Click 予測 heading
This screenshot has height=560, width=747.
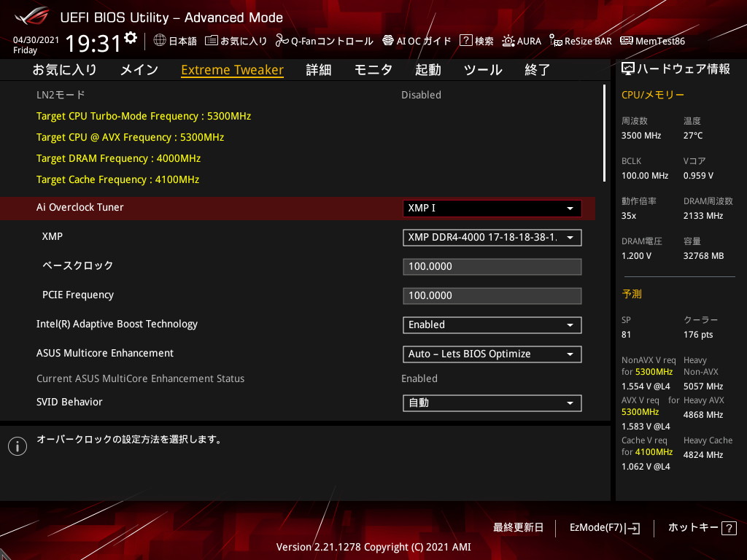632,294
